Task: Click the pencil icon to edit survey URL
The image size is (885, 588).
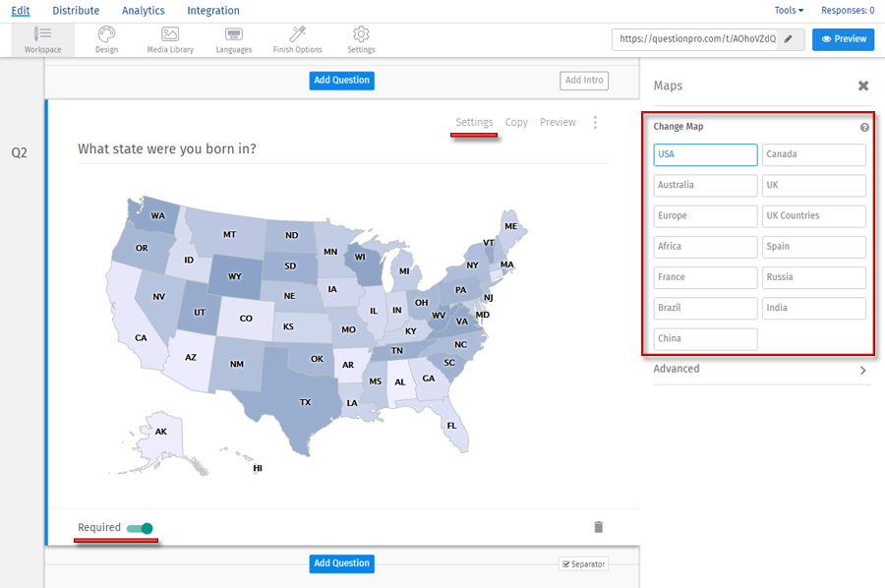Action: click(789, 39)
